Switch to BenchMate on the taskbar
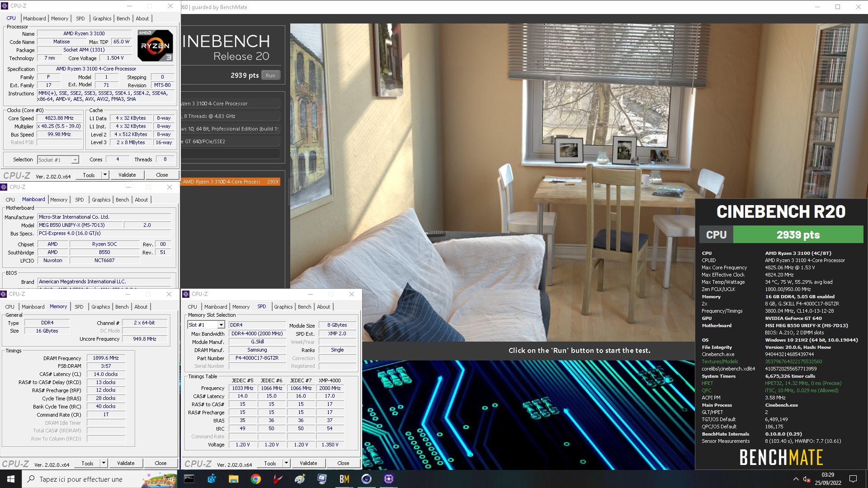The width and height of the screenshot is (868, 488). [x=344, y=479]
